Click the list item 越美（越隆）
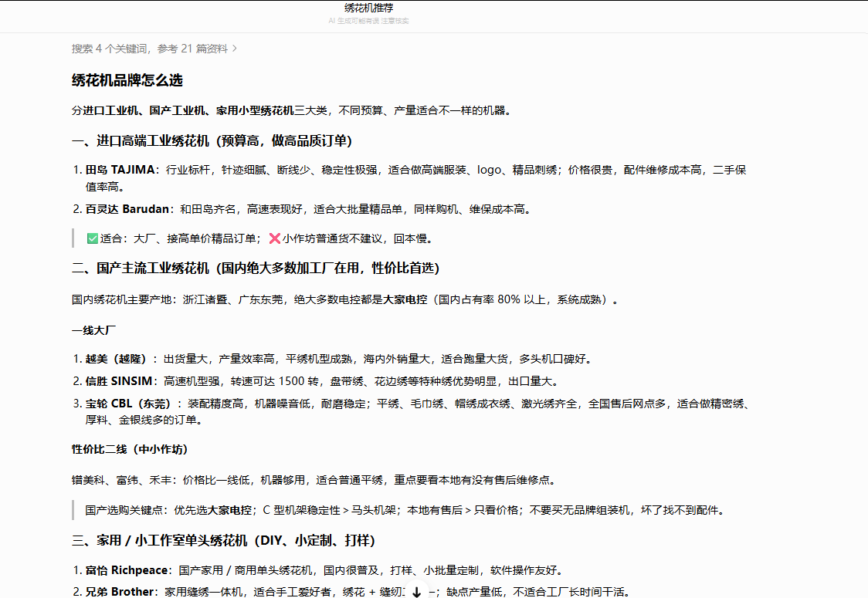 coord(333,359)
